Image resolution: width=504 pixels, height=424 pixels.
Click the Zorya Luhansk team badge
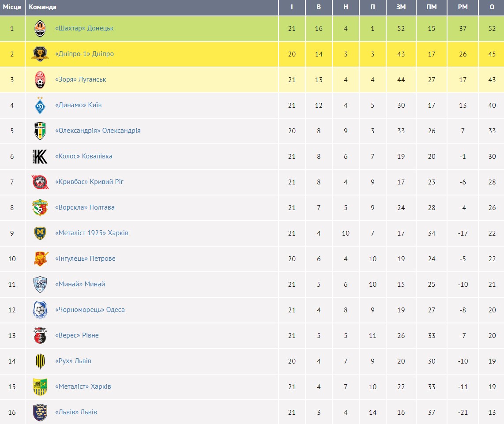40,80
